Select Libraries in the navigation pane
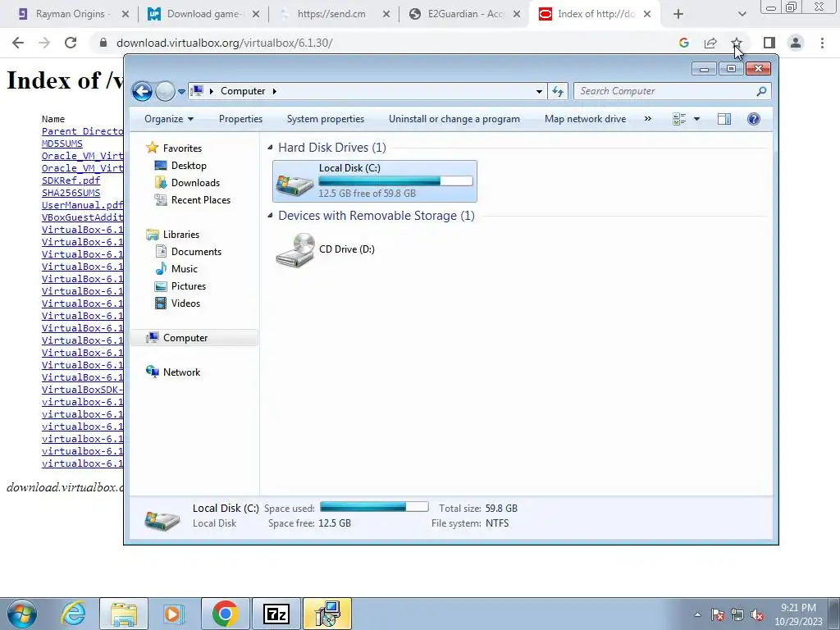The image size is (840, 630). [x=181, y=235]
